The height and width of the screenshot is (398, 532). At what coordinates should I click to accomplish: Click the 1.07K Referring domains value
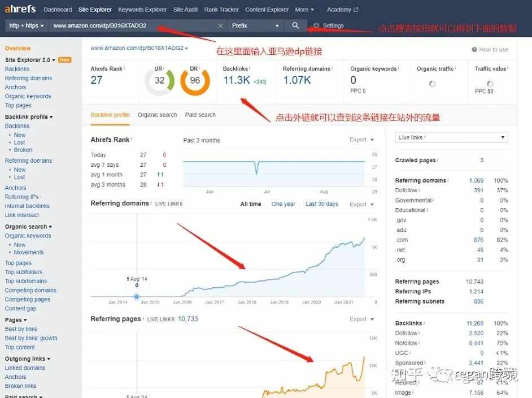pos(297,80)
